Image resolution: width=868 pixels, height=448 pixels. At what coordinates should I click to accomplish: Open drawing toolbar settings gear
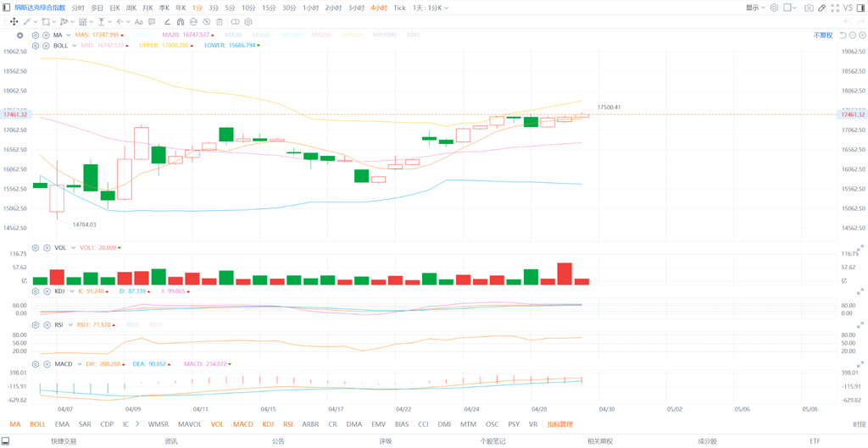[x=248, y=21]
